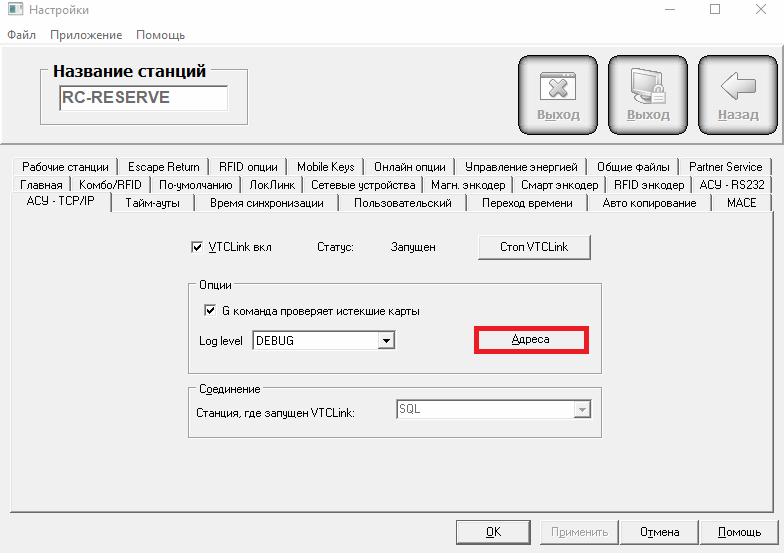
Task: Switch to the Управление энергией tab
Action: [x=521, y=167]
